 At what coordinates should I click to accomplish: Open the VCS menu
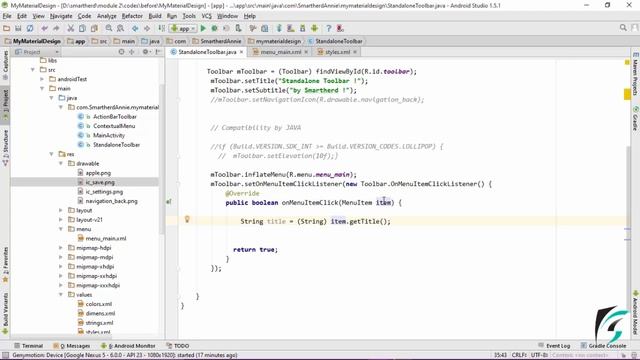coord(207,16)
